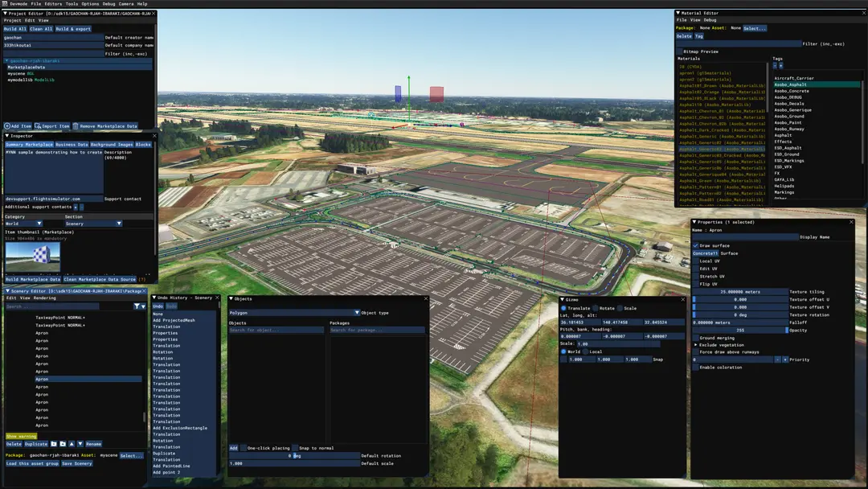The width and height of the screenshot is (868, 489).
Task: Collapse the Objects window triangle
Action: (x=231, y=298)
